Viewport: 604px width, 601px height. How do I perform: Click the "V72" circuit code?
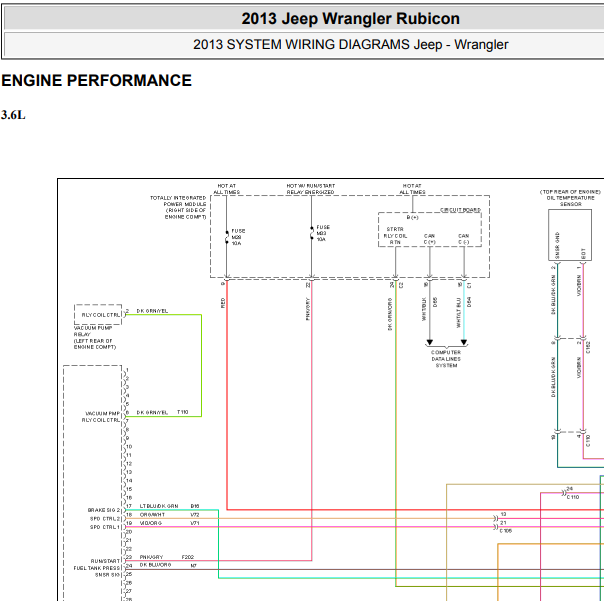[x=195, y=515]
